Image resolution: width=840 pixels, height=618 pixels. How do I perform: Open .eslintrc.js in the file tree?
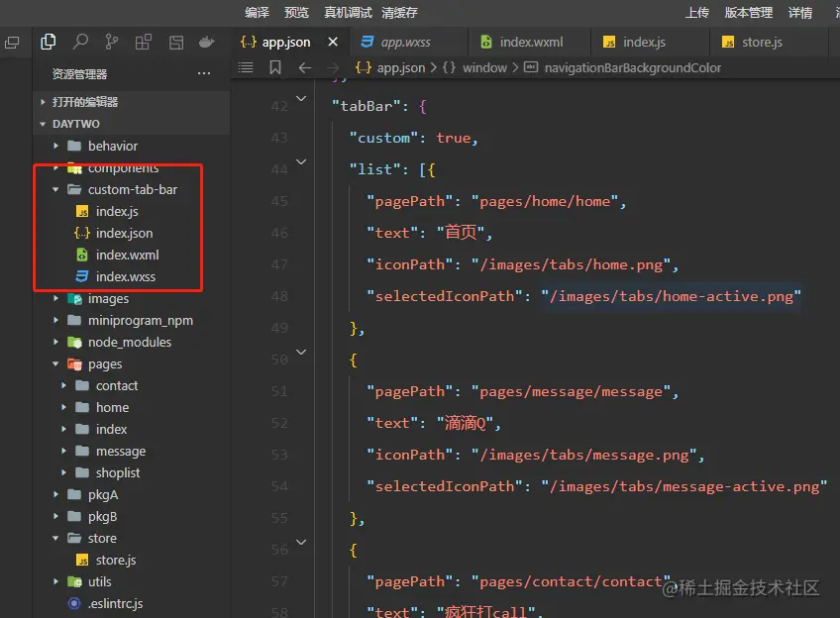pos(131,603)
